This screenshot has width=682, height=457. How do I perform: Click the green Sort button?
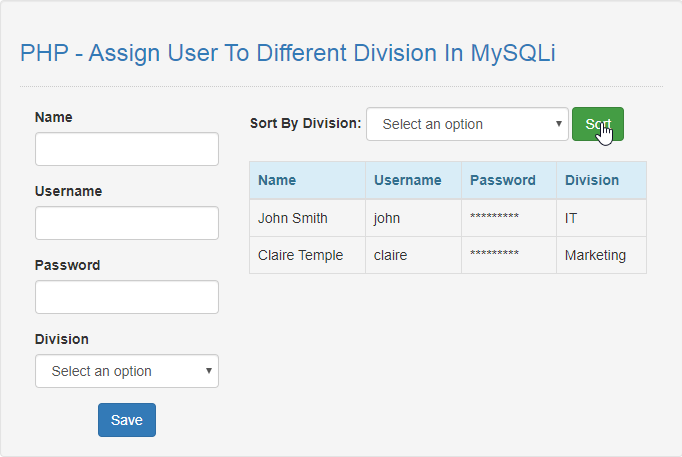[x=598, y=124]
